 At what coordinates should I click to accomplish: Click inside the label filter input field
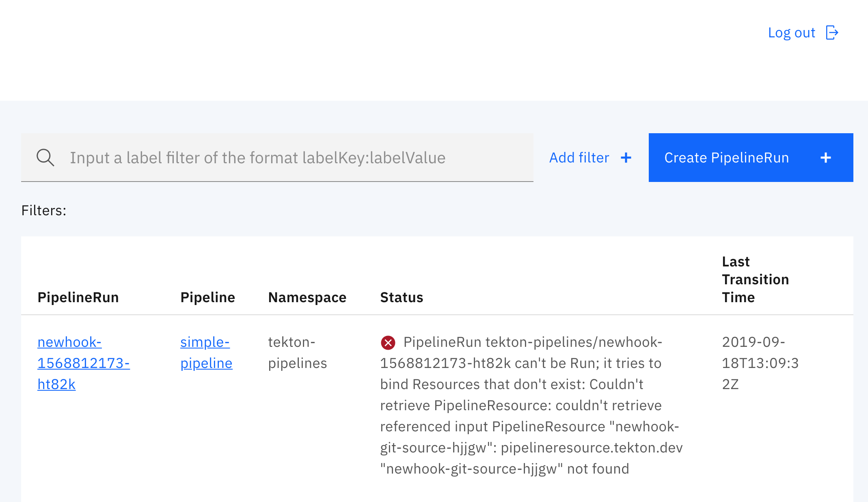284,158
